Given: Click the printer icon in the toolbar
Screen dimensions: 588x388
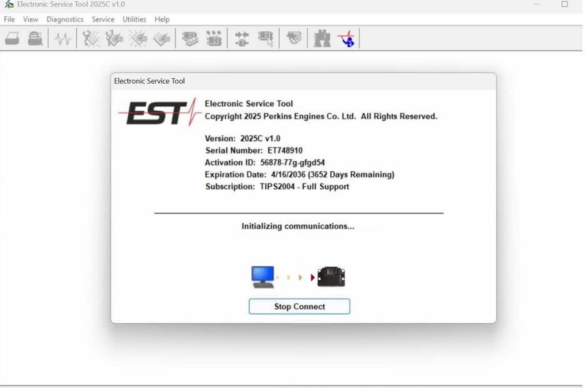Looking at the screenshot, I should [36, 39].
